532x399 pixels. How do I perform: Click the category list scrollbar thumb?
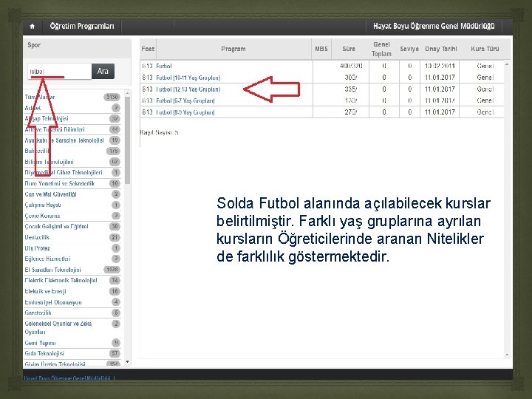128,140
